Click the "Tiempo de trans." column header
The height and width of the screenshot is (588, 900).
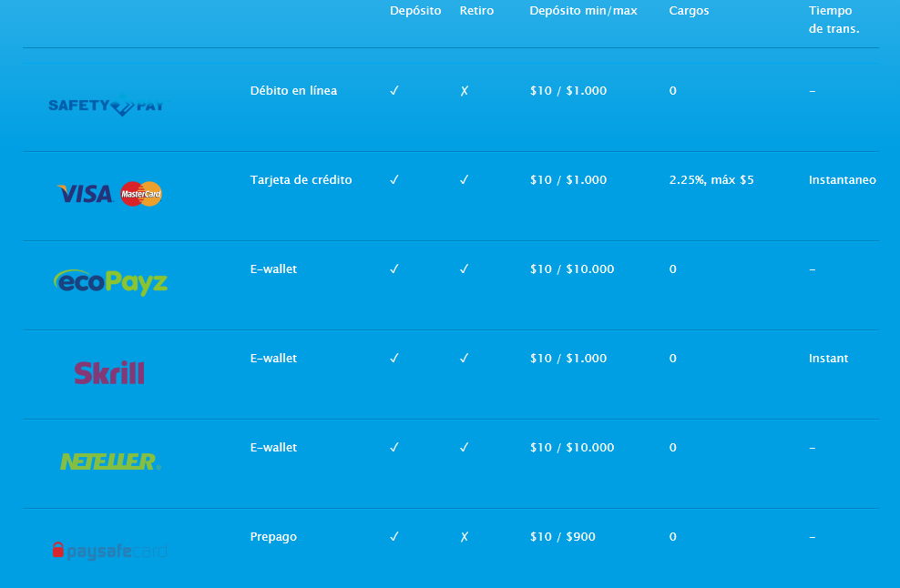834,19
